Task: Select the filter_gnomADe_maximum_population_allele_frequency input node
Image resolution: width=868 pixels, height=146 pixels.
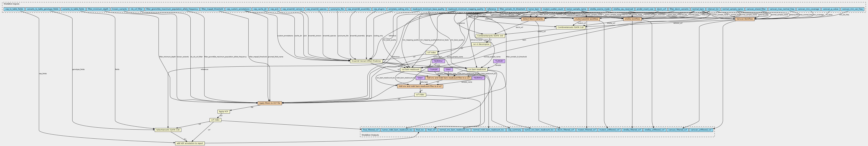Action: (172, 9)
